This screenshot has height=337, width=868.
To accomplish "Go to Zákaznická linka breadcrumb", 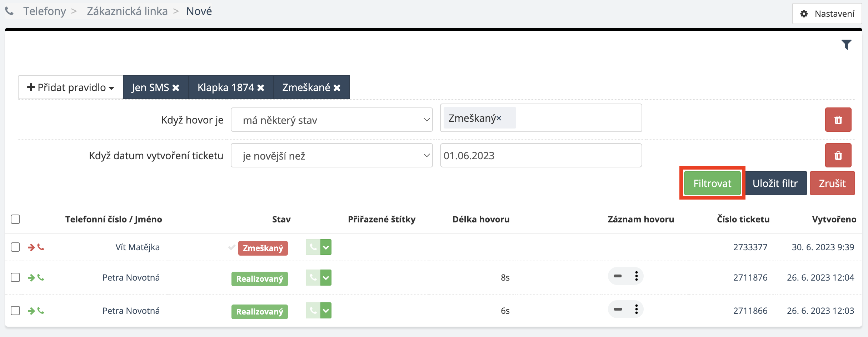I will click(127, 11).
